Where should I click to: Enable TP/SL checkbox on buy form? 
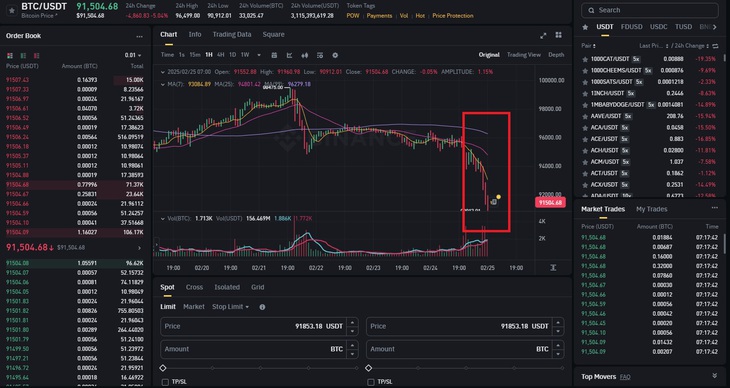pos(165,382)
